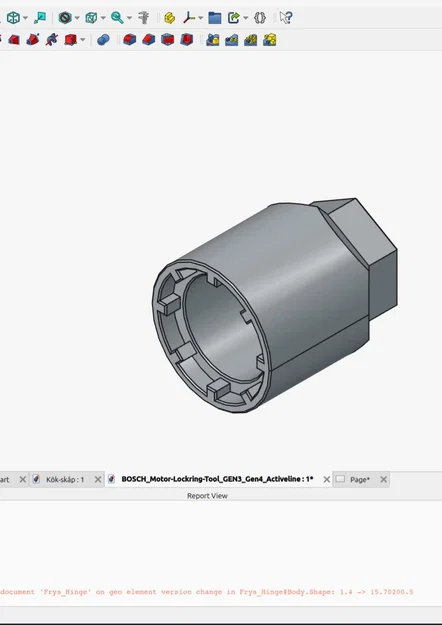Click the blue folder group icon

214,18
